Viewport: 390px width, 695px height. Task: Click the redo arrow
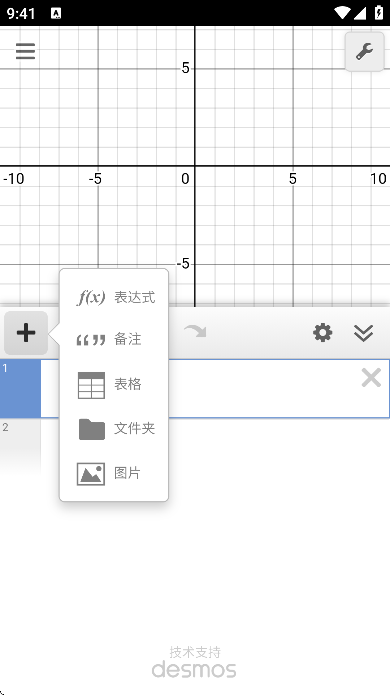click(195, 332)
